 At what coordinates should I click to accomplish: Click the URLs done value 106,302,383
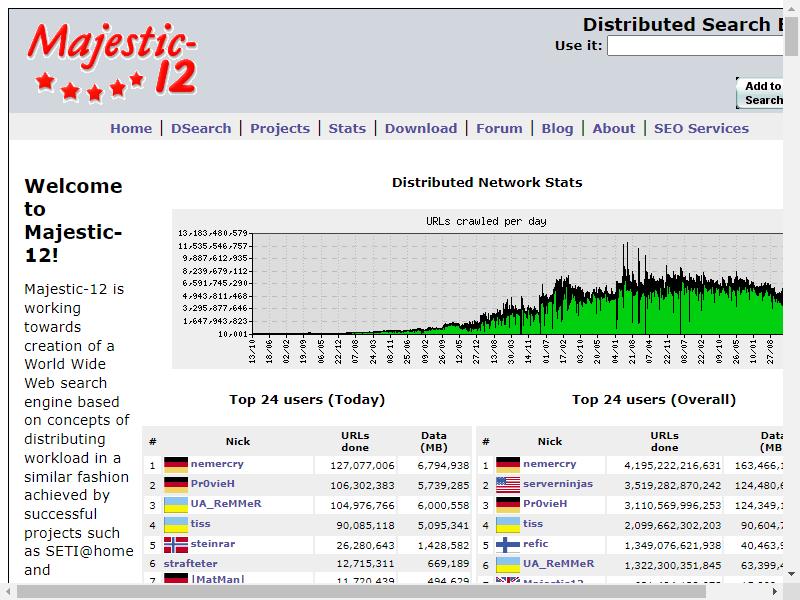(x=362, y=486)
